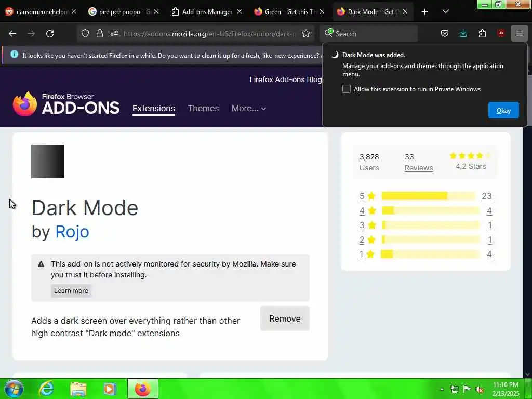This screenshot has width=532, height=399.
Task: Select the Extensions navigation item
Action: pyautogui.click(x=154, y=108)
